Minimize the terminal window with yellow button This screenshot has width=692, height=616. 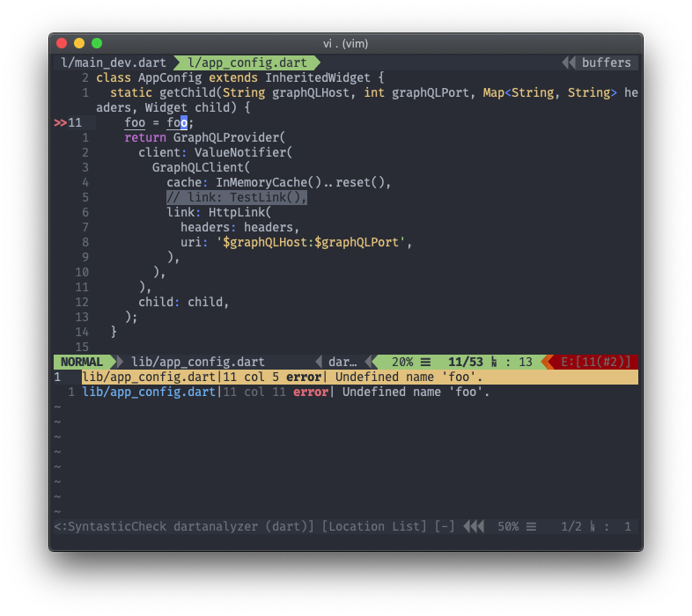[x=79, y=43]
